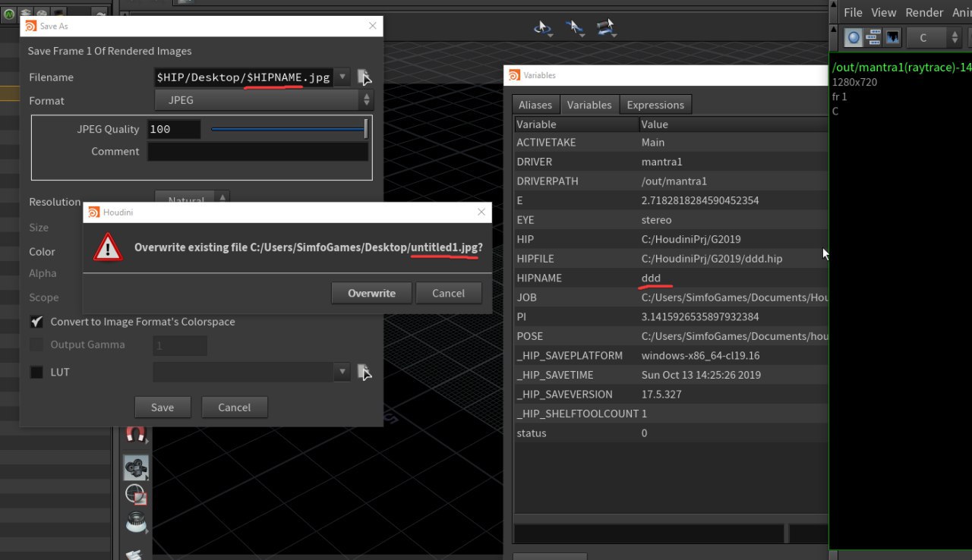Click the ddd value of HIPNAME
972x560 pixels.
[x=651, y=278]
